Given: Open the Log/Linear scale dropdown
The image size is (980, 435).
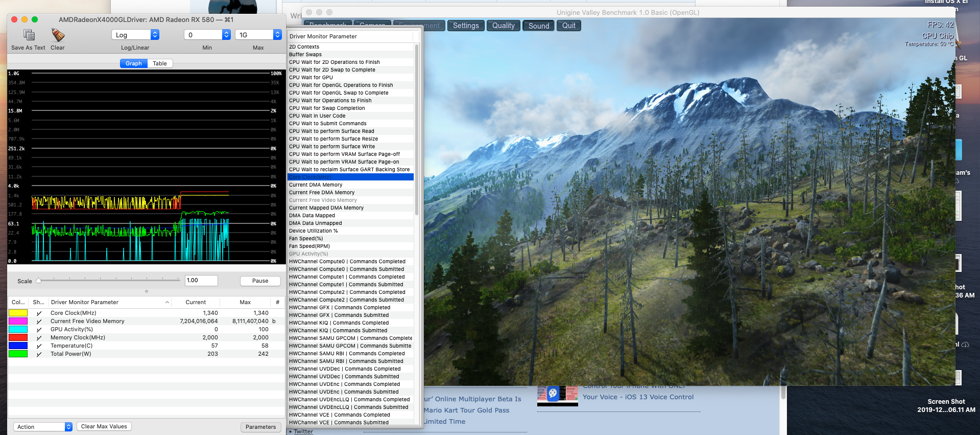Looking at the screenshot, I should pos(135,35).
